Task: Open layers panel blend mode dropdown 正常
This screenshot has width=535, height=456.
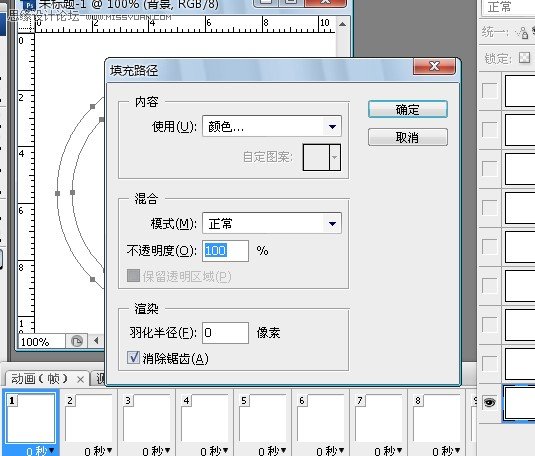Action: [508, 7]
